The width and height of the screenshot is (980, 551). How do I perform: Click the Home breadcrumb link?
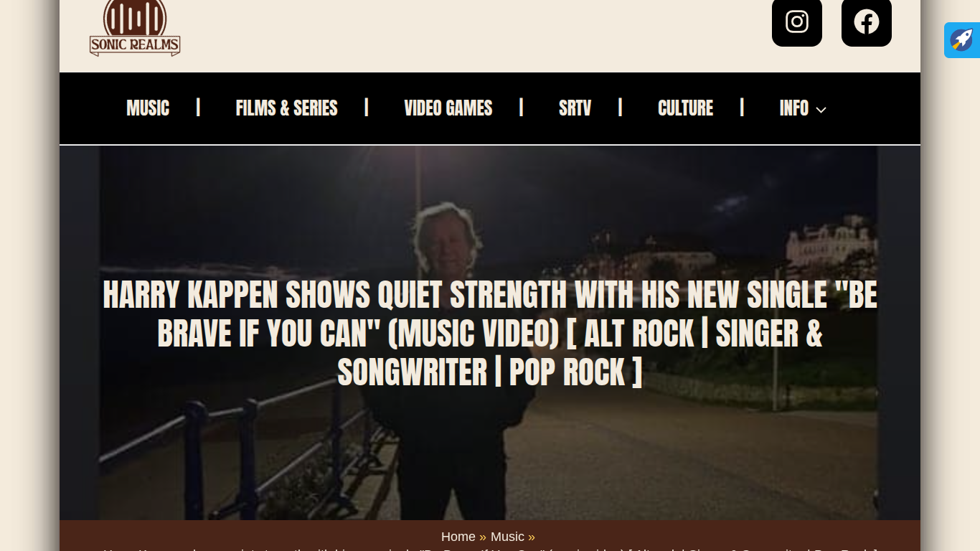[458, 537]
